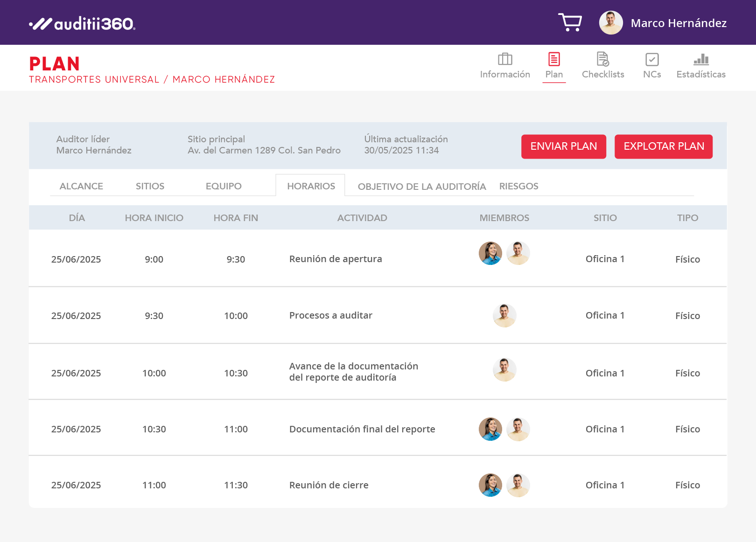Open the Información briefcase icon

pos(505,59)
